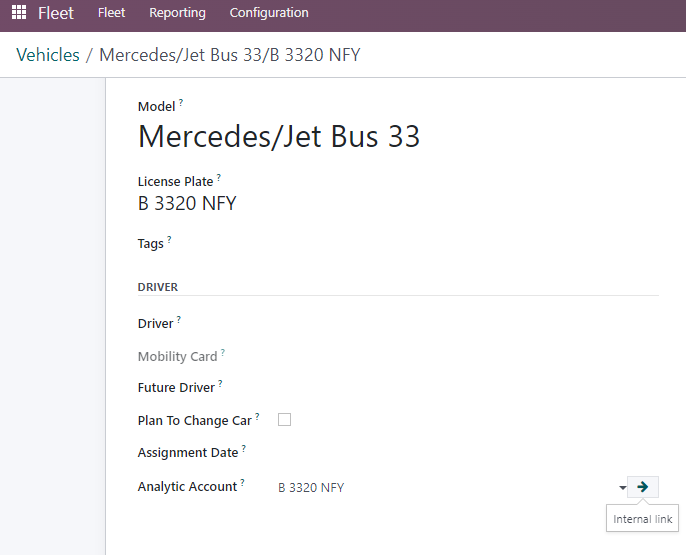This screenshot has height=555, width=686.
Task: Click the help mark beside License Plate
Action: pos(219,177)
